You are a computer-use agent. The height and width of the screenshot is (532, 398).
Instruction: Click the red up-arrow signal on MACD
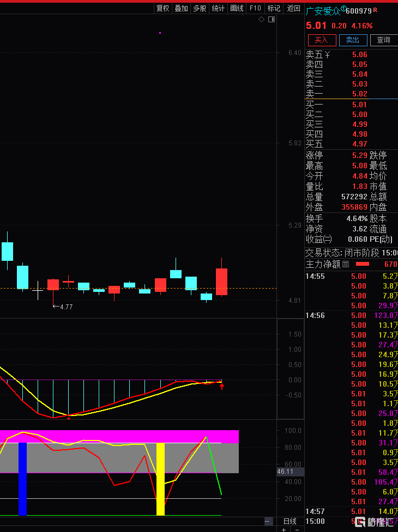pyautogui.click(x=222, y=387)
